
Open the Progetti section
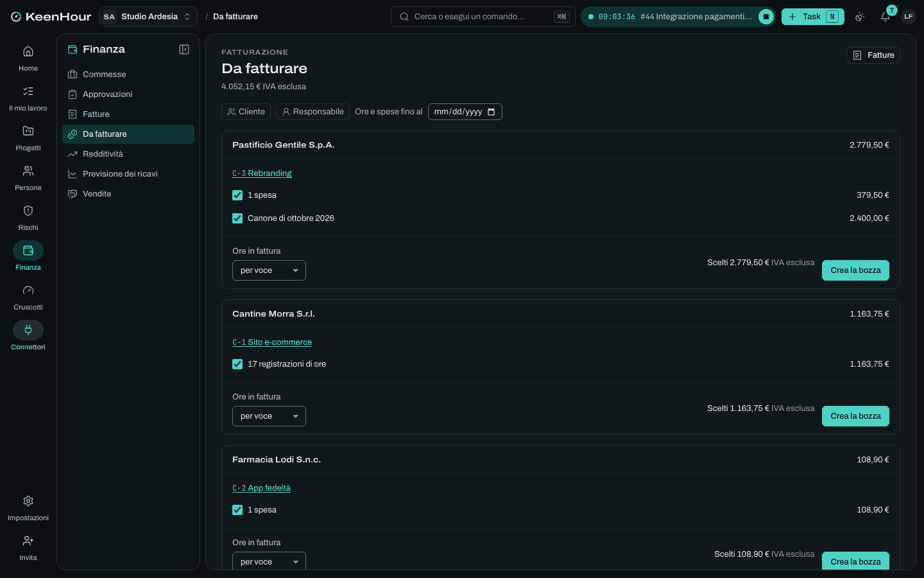tap(28, 138)
